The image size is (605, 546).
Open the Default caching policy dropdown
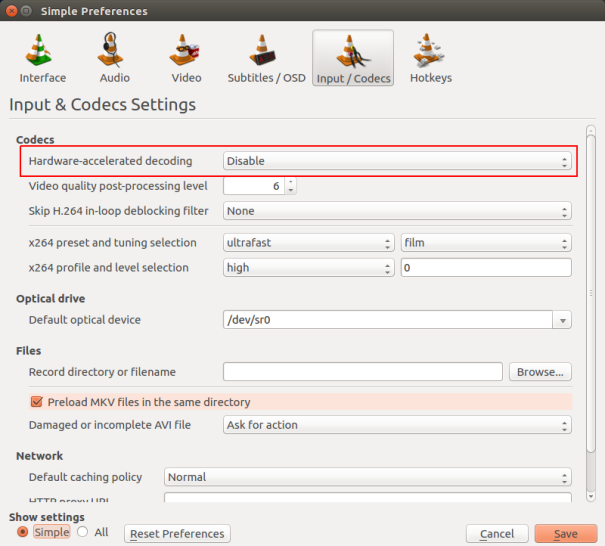click(368, 477)
